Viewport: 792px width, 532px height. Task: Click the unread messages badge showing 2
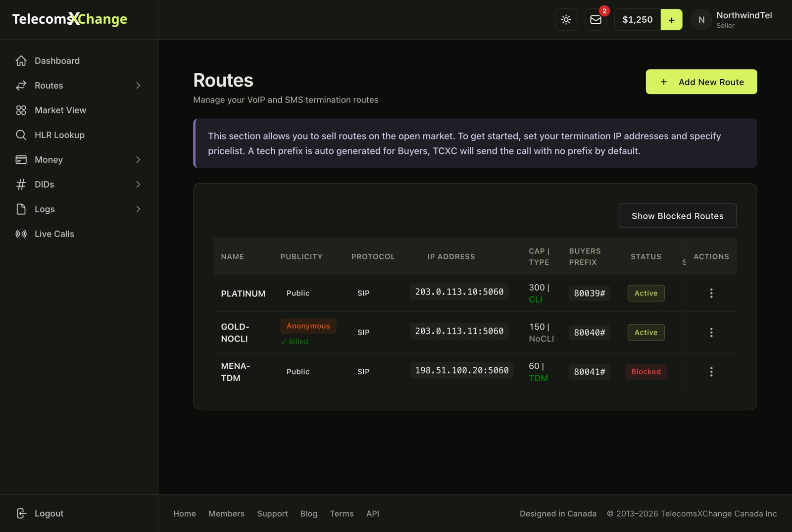[604, 11]
